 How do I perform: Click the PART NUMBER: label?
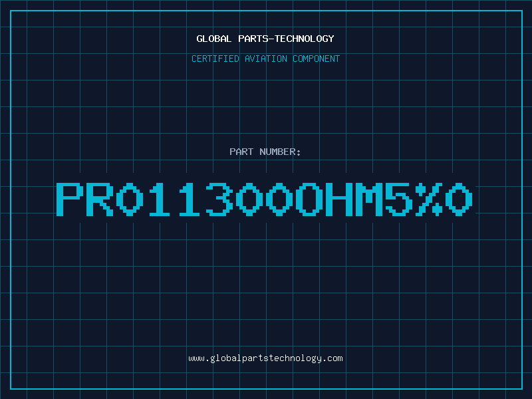coord(265,152)
